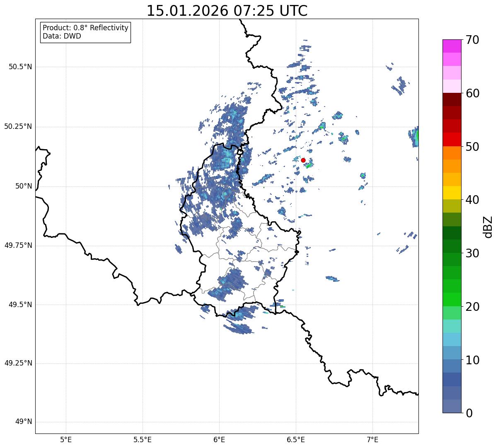Click the bright red colorbar segment above 50

452,140
